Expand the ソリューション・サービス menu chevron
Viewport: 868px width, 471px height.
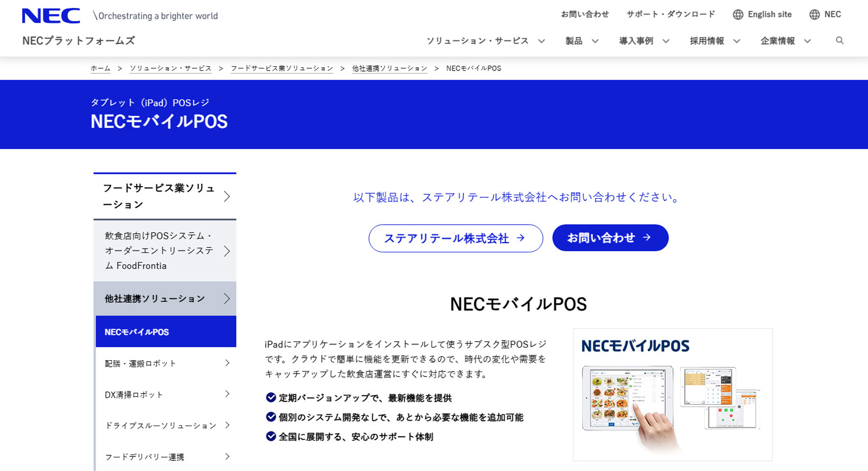[541, 41]
